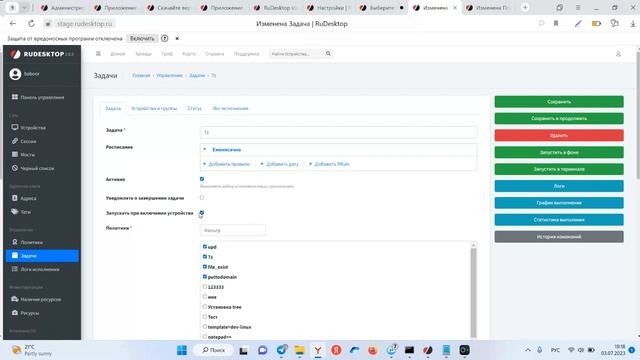This screenshot has width=640, height=360.
Task: Switch to Устройства и группы tab
Action: coord(154,108)
